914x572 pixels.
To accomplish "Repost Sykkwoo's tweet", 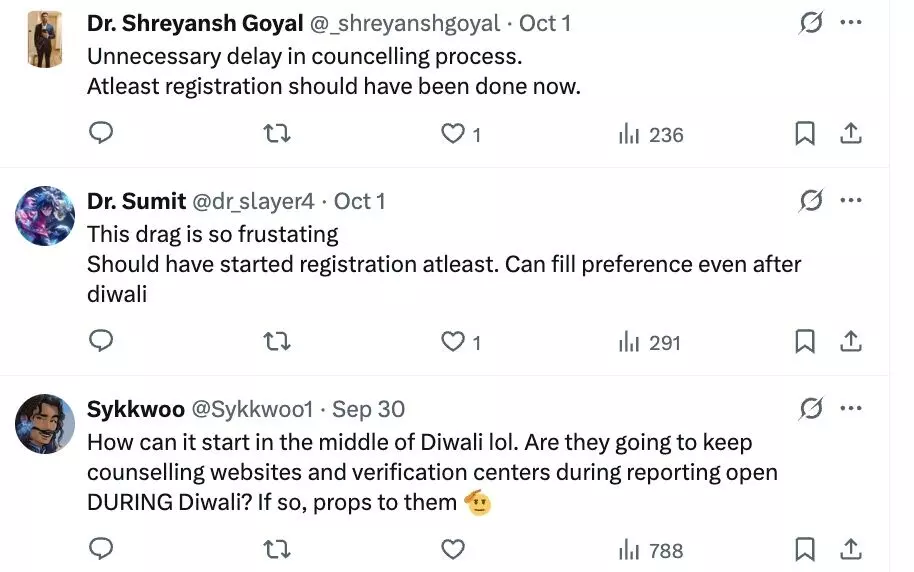I will (x=276, y=549).
